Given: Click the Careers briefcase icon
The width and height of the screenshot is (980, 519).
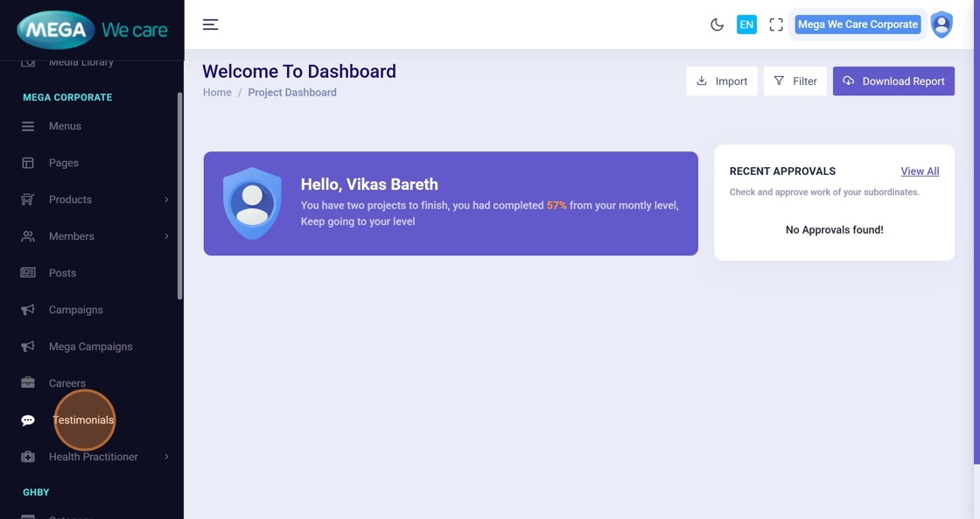Looking at the screenshot, I should tap(28, 383).
